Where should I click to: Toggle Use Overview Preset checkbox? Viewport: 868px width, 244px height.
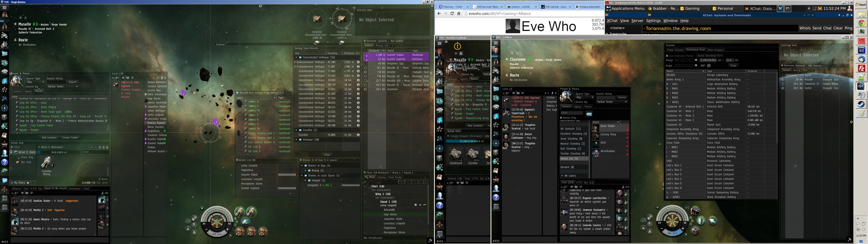coord(667,56)
